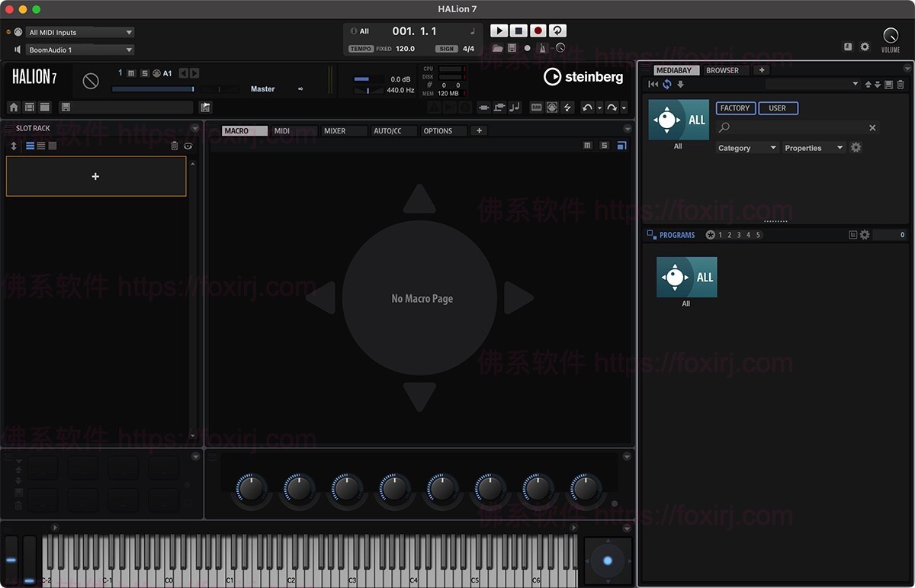915x588 pixels.
Task: Open the BoomAudio 1 output dropdown
Action: click(x=79, y=48)
